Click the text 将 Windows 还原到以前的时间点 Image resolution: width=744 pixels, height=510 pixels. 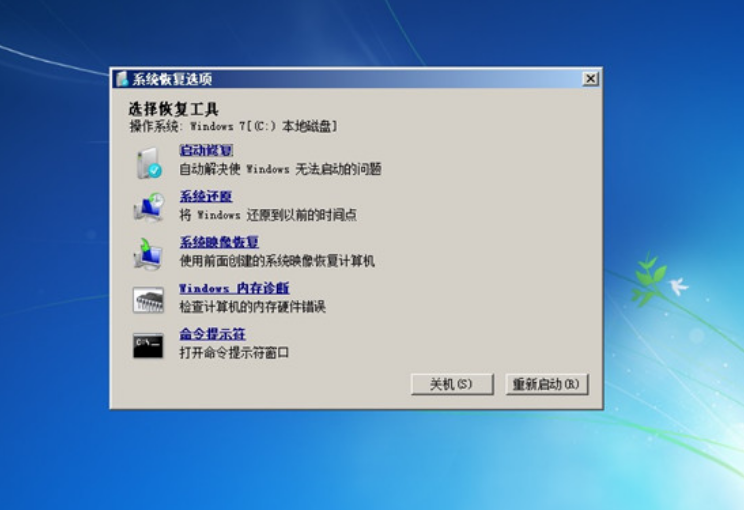tap(268, 215)
